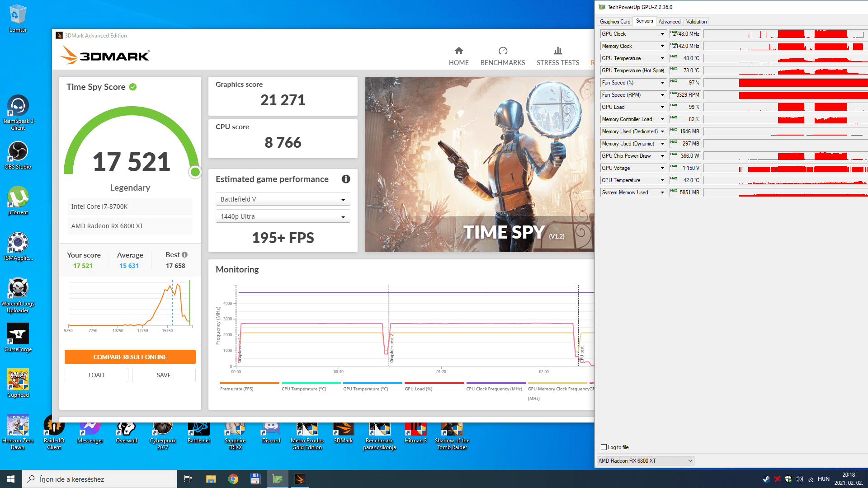
Task: Click Compare Result Online button
Action: coord(130,357)
